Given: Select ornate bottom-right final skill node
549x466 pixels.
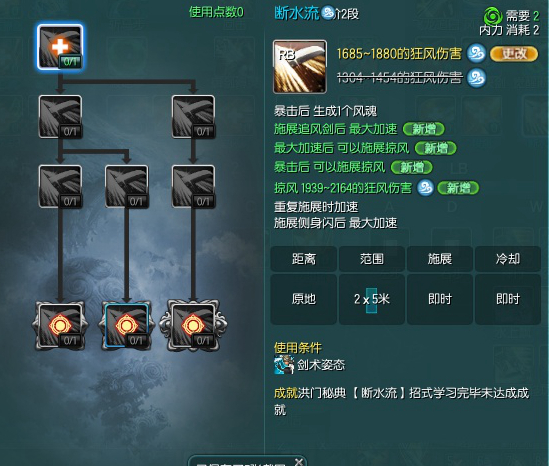Looking at the screenshot, I should point(193,325).
